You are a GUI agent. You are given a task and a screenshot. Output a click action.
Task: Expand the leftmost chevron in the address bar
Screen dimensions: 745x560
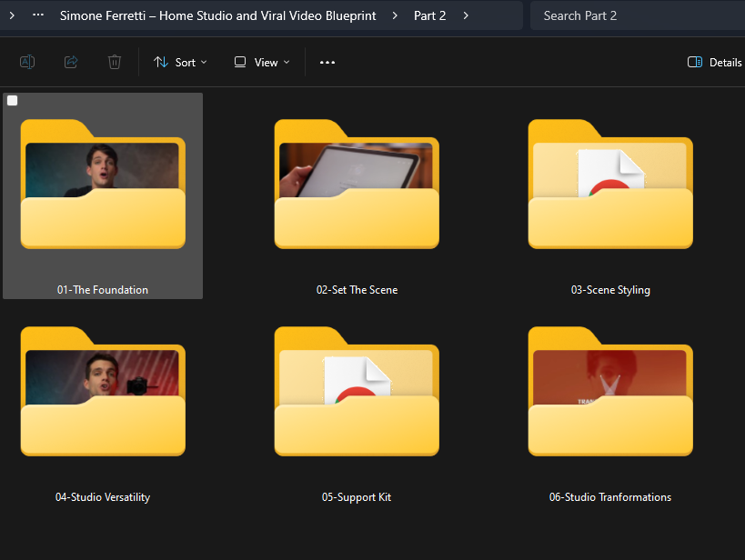(11, 15)
